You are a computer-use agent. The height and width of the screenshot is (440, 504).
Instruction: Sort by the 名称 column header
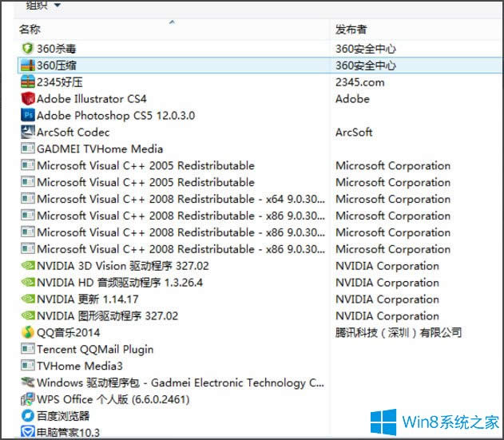(30, 30)
